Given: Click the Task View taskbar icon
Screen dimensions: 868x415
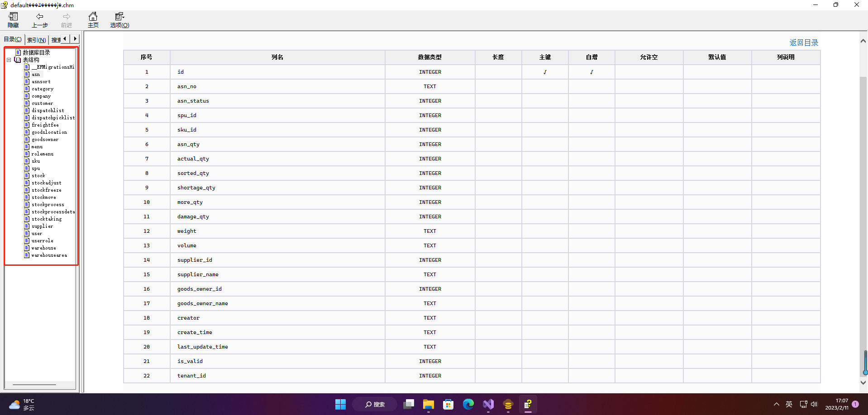Looking at the screenshot, I should click(x=409, y=404).
